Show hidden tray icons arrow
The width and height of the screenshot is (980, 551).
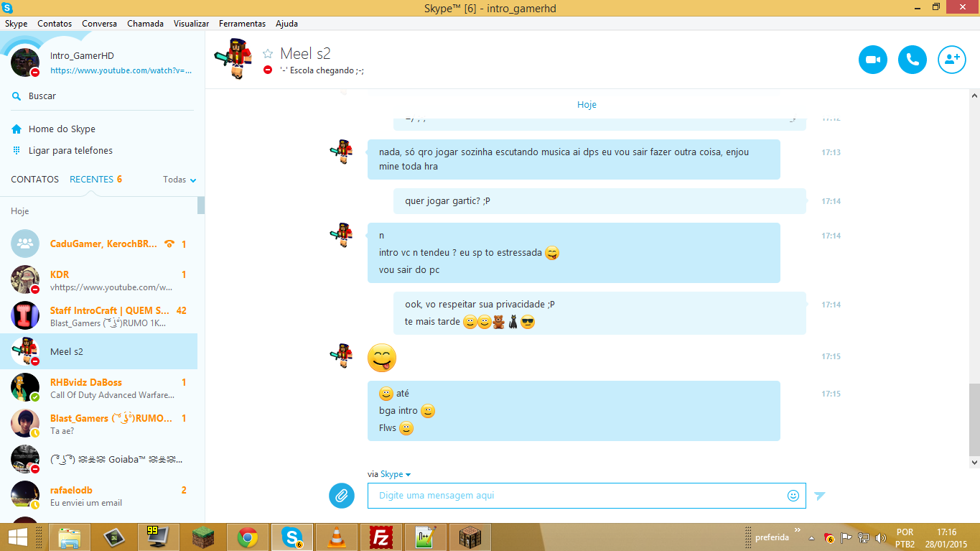point(811,538)
